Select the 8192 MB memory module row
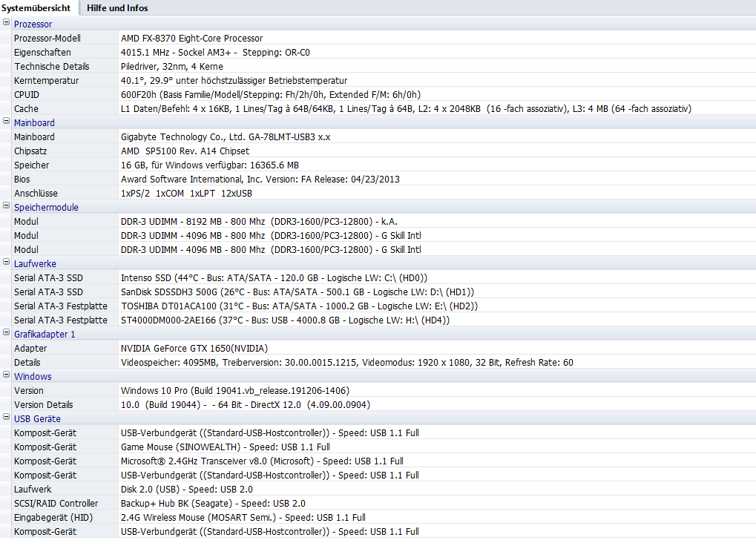The width and height of the screenshot is (756, 543). click(259, 221)
